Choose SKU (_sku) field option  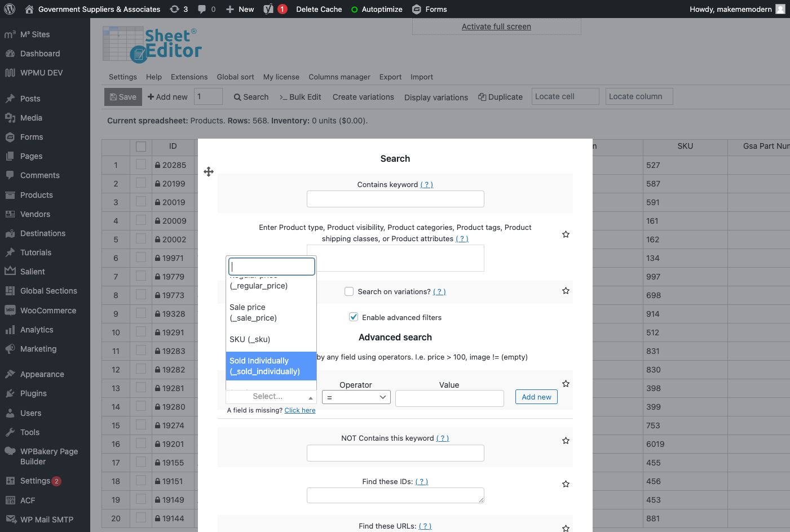pos(271,339)
